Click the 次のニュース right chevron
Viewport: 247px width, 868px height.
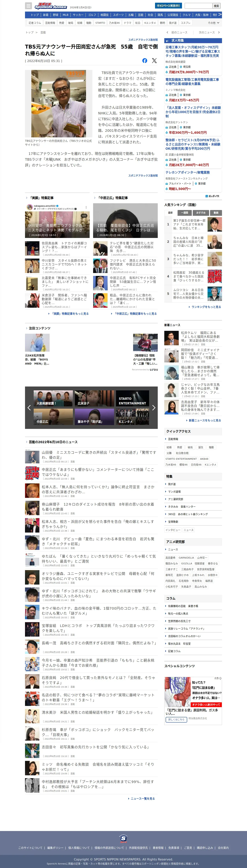pyautogui.click(x=219, y=32)
